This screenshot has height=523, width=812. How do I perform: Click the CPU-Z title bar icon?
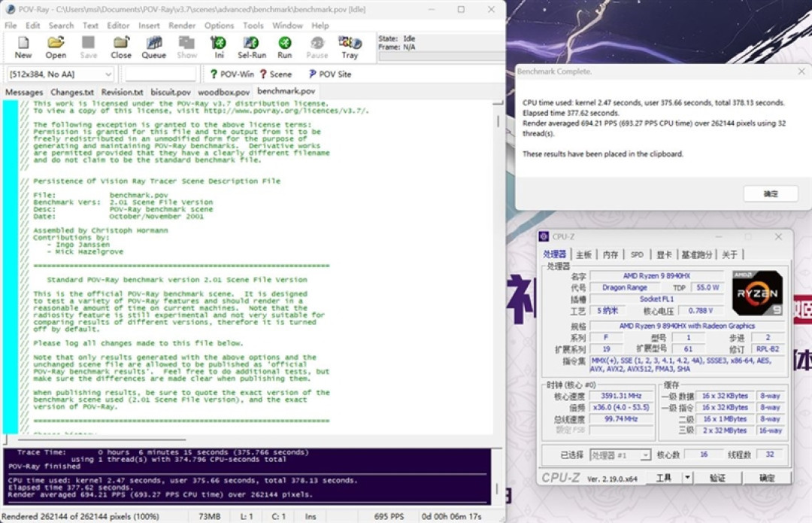(544, 236)
